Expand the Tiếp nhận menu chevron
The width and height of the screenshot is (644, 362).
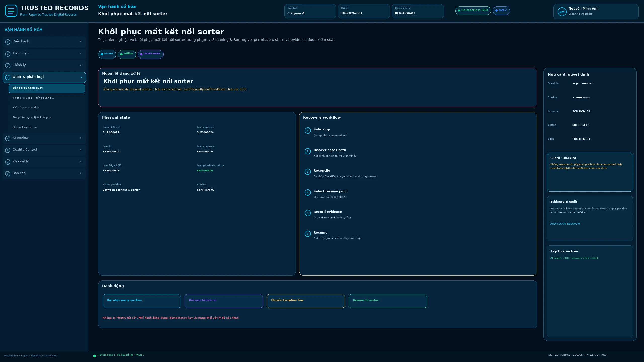click(81, 53)
